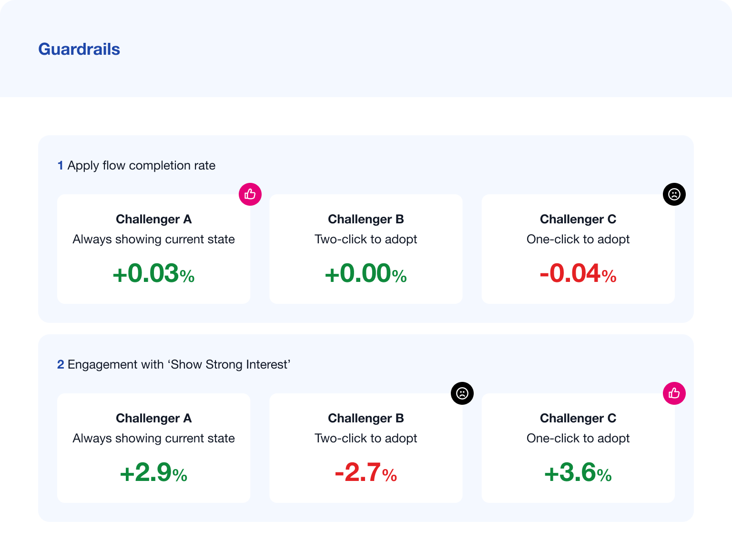This screenshot has height=560, width=732.
Task: Click the +3.6% green value
Action: point(578,473)
